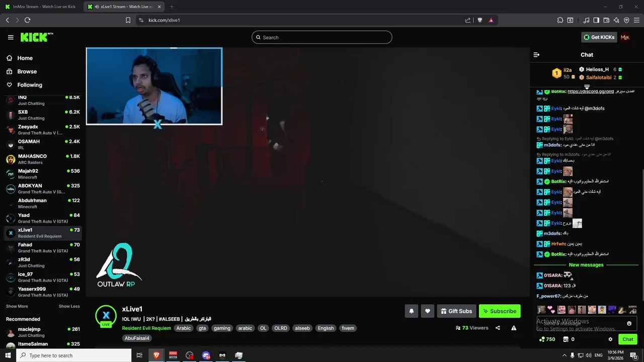
Task: Open chat settings gear
Action: click(x=610, y=339)
